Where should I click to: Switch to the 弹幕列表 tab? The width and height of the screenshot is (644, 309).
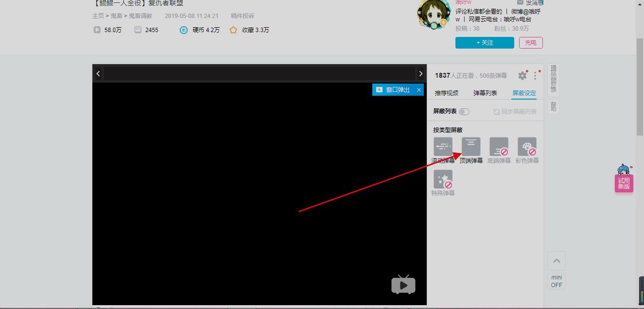pos(485,93)
